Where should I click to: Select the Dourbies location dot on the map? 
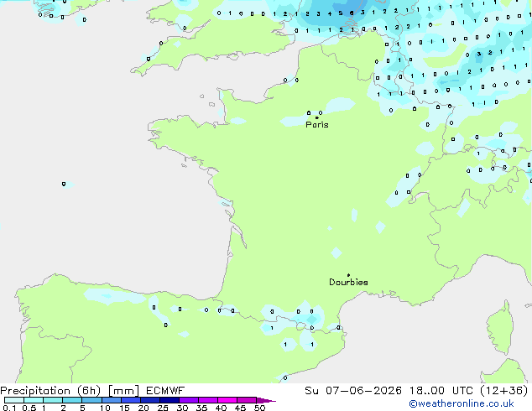348,275
